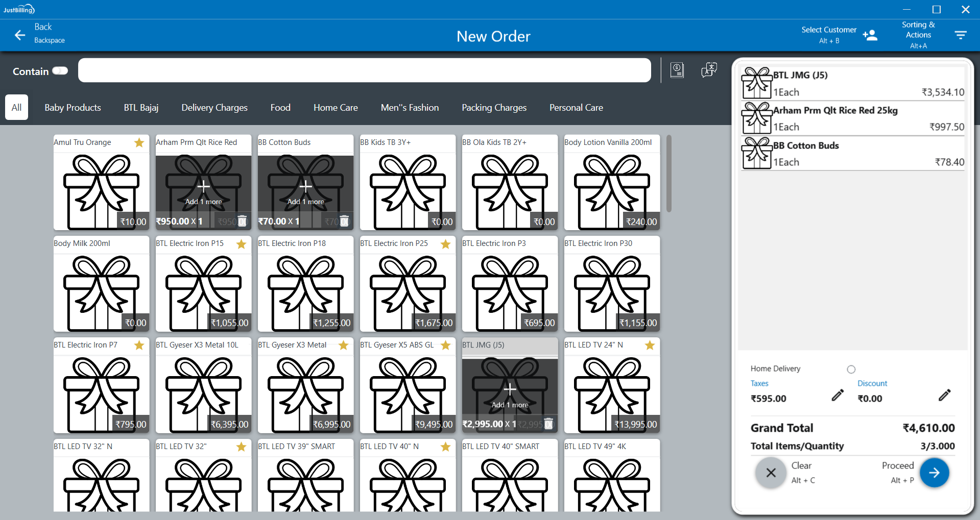Click the Clear order X button

(x=771, y=473)
